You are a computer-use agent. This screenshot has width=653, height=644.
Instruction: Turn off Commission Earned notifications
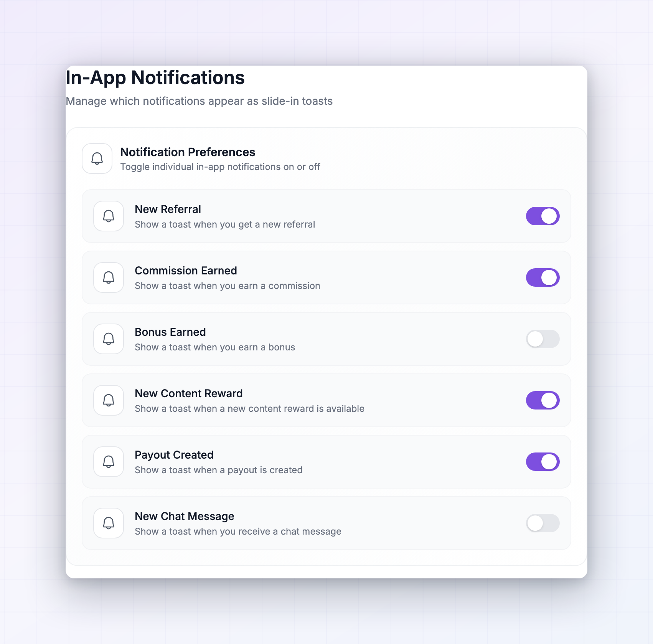543,277
